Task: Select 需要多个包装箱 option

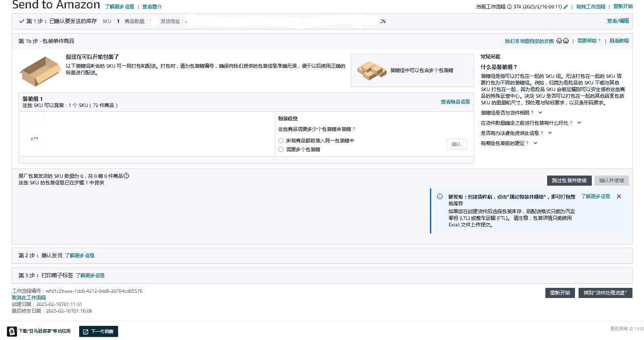Action: click(x=280, y=149)
